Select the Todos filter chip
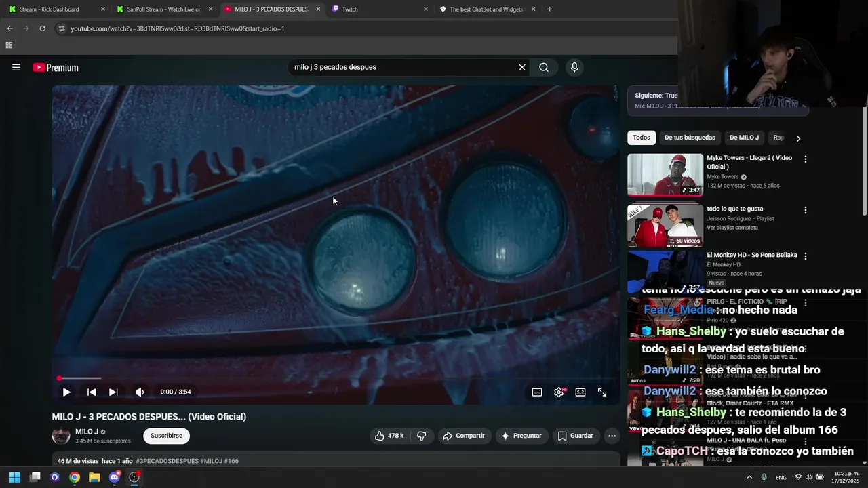Screen dimensions: 868x488 [x=642, y=138]
